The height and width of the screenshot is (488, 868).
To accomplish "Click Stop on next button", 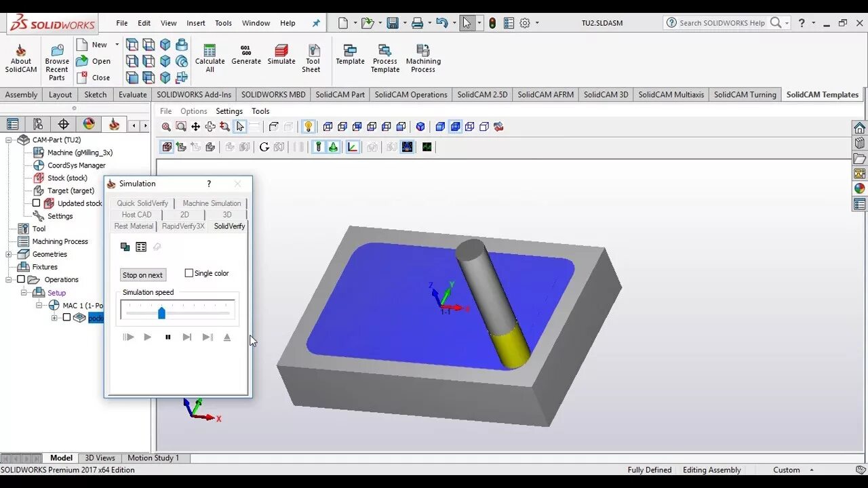I will pos(142,275).
